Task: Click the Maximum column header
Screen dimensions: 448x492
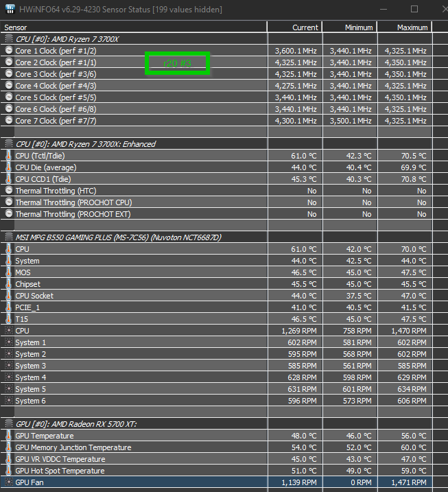Action: click(404, 27)
